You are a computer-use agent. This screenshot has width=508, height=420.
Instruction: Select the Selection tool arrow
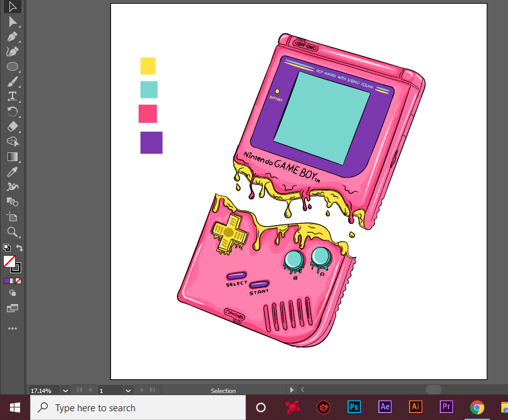pyautogui.click(x=13, y=6)
